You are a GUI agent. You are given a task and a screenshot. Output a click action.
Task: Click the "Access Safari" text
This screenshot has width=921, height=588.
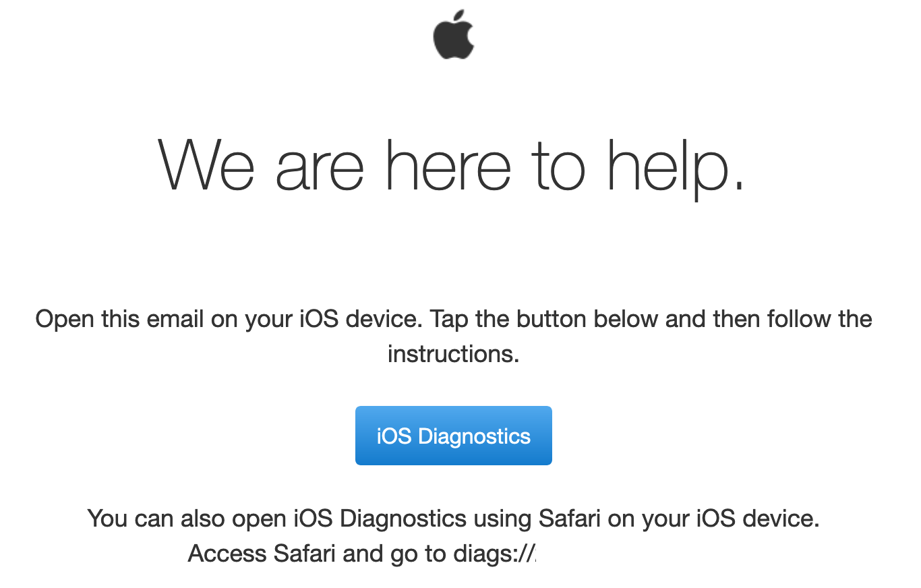(x=262, y=554)
